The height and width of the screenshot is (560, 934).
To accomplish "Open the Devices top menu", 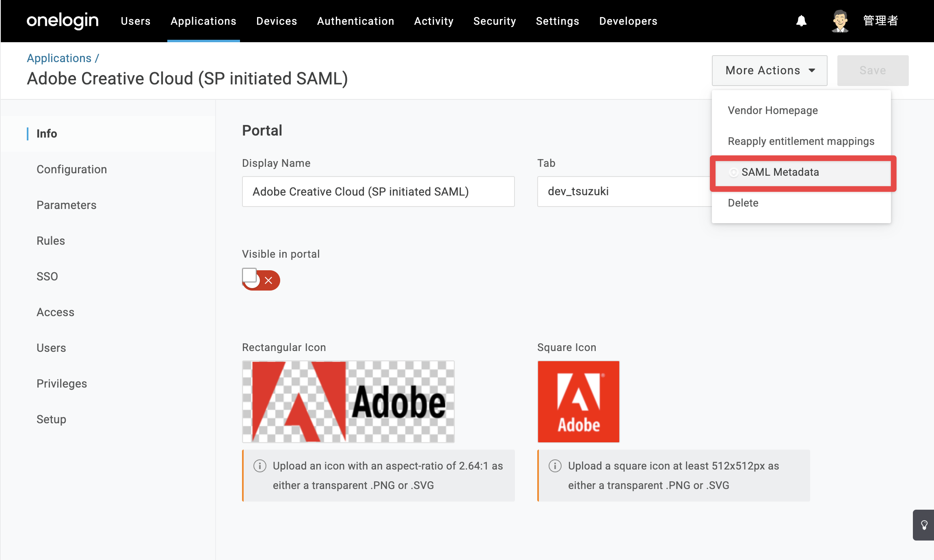I will pyautogui.click(x=277, y=21).
